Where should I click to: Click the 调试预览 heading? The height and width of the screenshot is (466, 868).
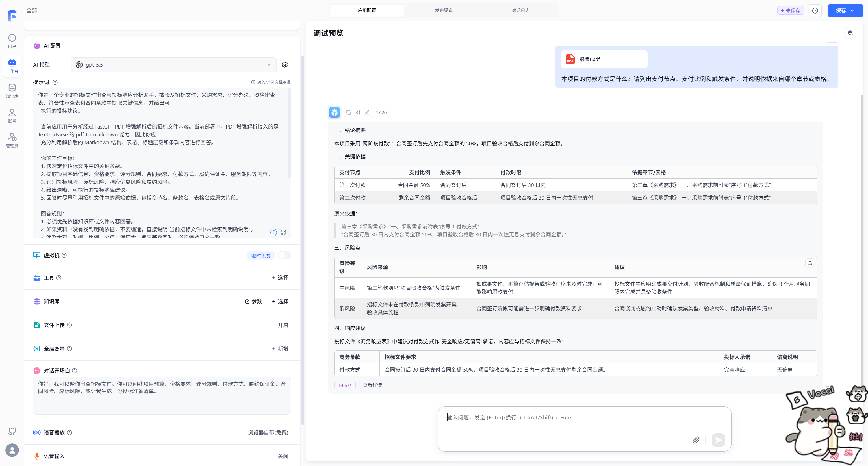[328, 33]
